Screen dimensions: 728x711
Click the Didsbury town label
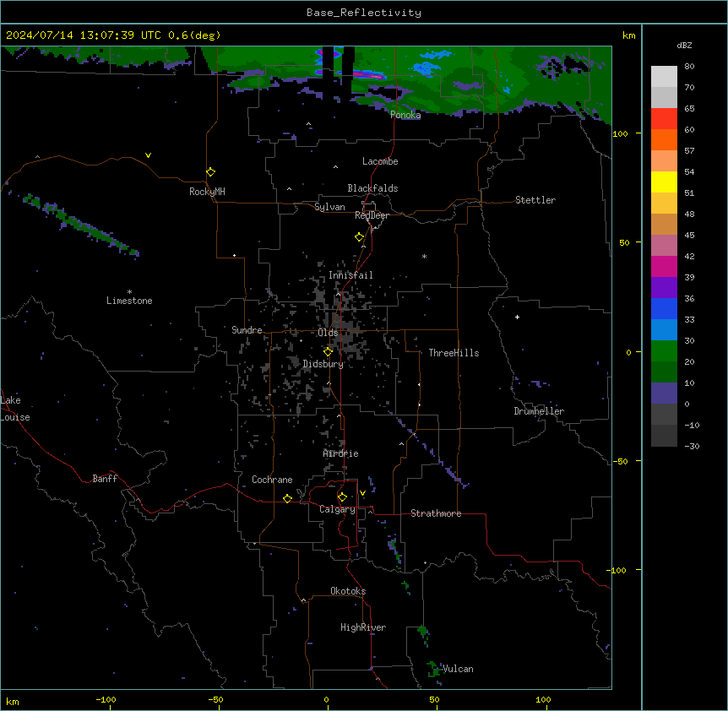coord(323,364)
